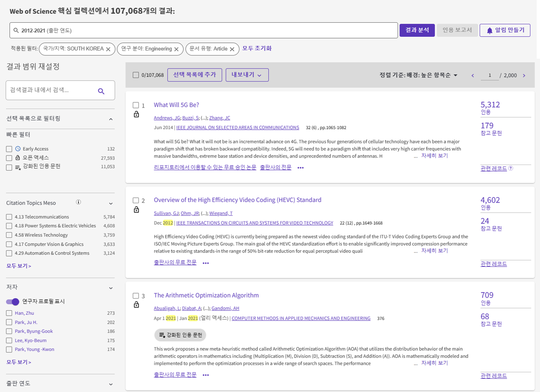Remove the Article document type filter
Screen dimensions: 540x392
pyautogui.click(x=232, y=49)
